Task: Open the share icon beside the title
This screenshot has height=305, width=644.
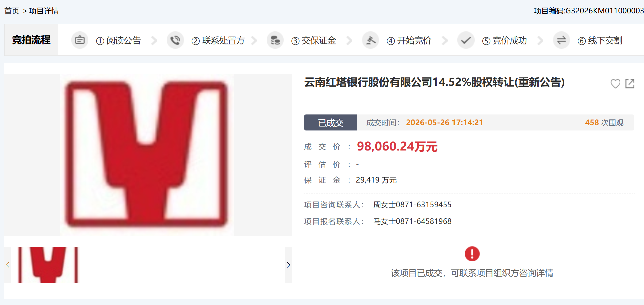Action: (630, 83)
